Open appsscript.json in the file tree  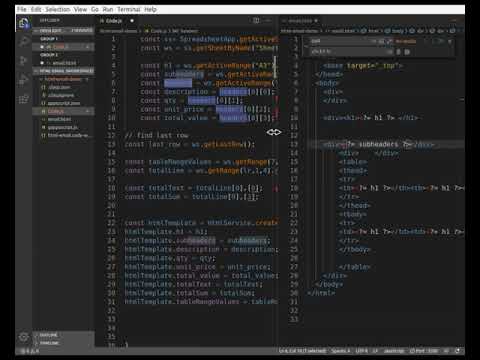point(63,103)
